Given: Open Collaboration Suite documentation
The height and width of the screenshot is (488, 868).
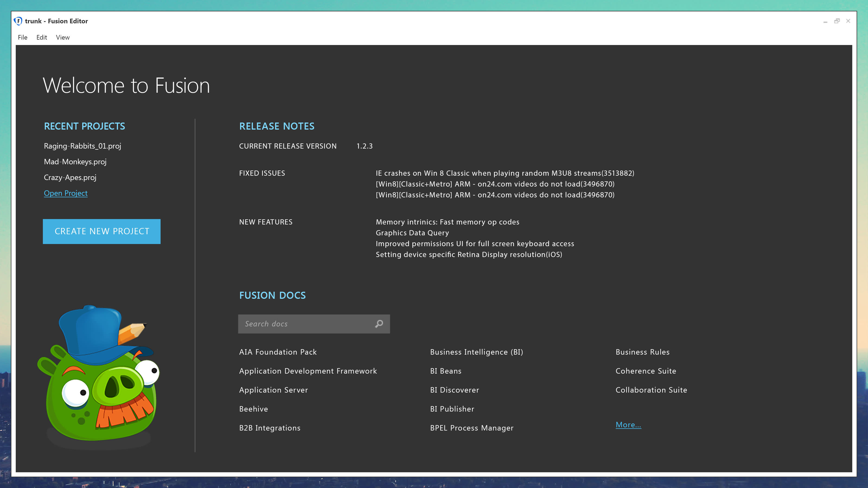Looking at the screenshot, I should tap(651, 390).
